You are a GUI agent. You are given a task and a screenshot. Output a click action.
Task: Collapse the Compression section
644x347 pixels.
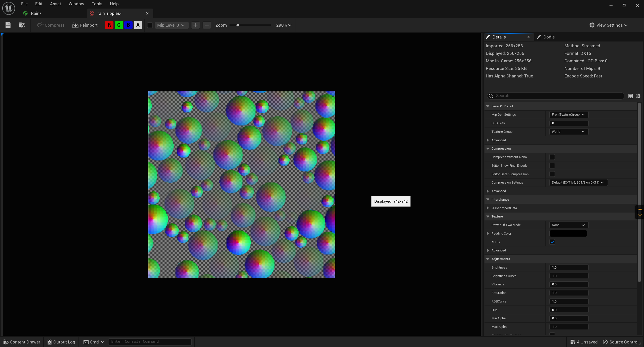pyautogui.click(x=488, y=149)
